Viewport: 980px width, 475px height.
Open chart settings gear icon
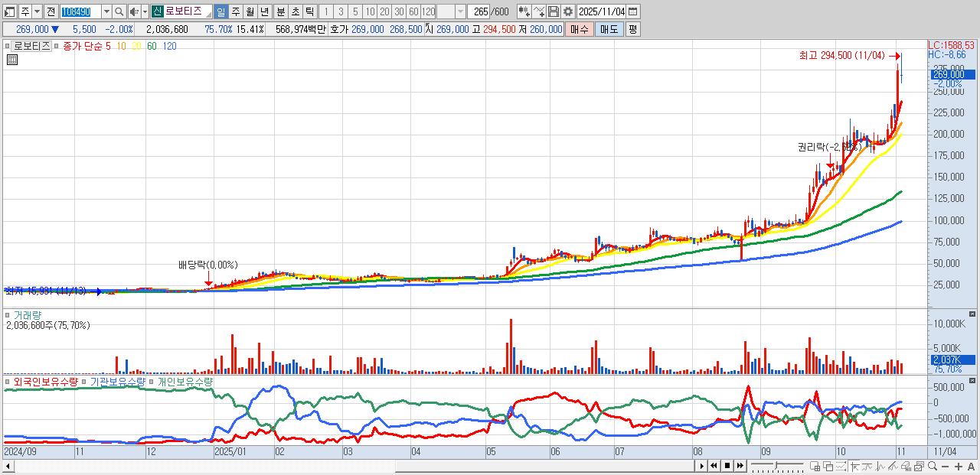click(x=568, y=11)
